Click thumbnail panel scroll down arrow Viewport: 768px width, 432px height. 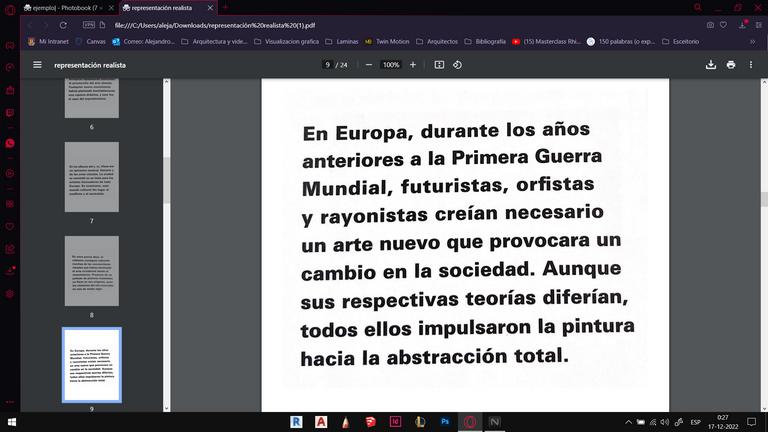[x=167, y=408]
